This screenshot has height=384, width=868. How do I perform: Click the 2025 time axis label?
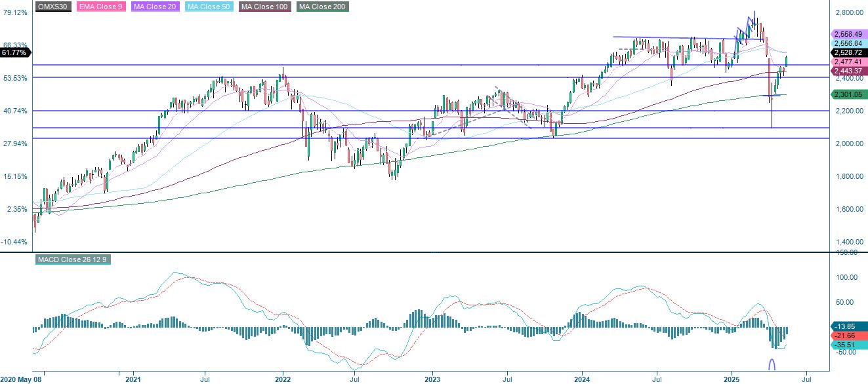click(x=733, y=379)
